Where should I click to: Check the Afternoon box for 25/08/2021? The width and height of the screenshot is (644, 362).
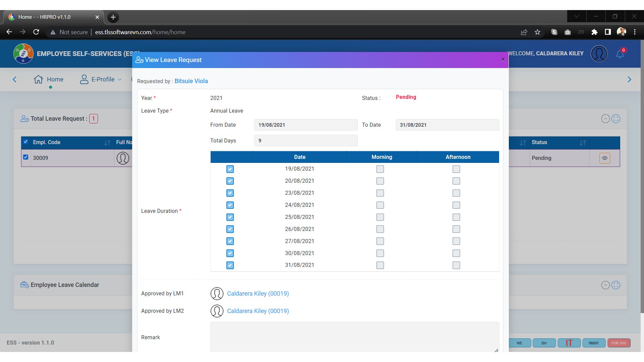click(x=456, y=217)
